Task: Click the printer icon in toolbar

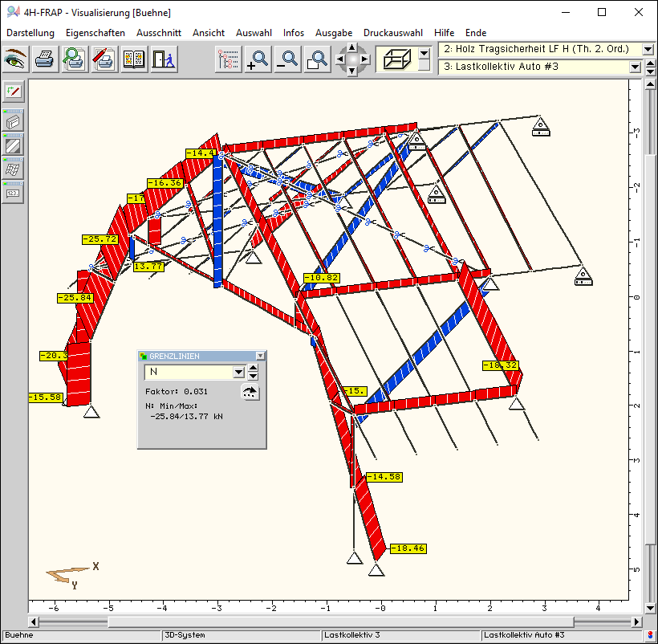Action: point(45,59)
